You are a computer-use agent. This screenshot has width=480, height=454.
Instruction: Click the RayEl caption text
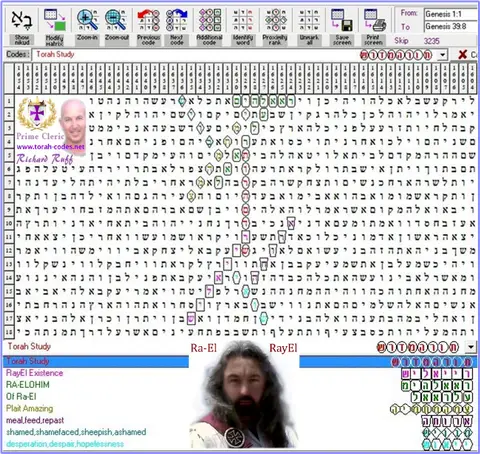pyautogui.click(x=283, y=348)
